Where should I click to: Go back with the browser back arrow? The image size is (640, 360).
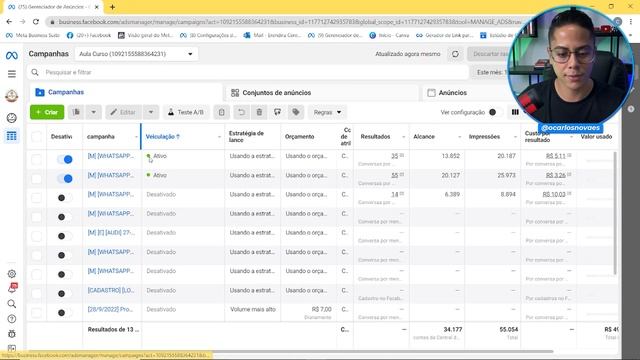point(9,22)
